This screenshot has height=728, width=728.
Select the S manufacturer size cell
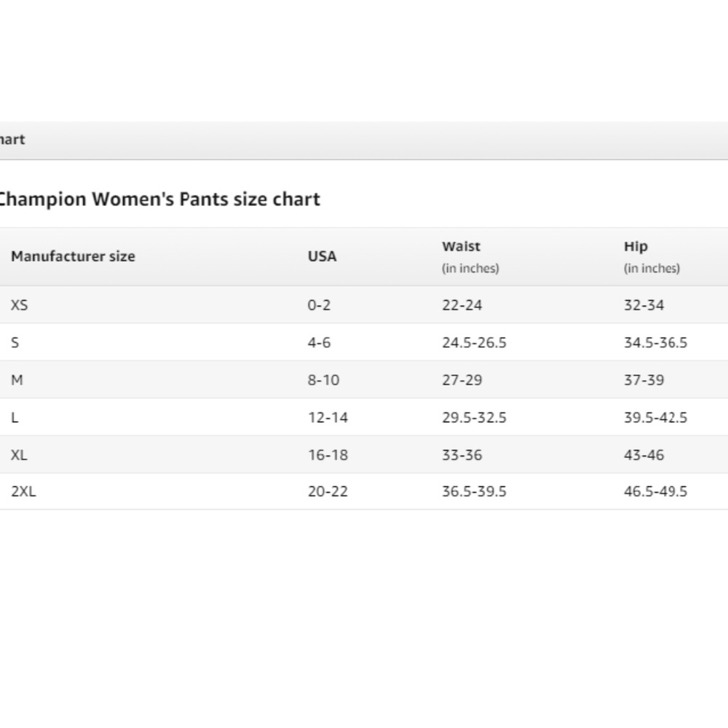[15, 343]
